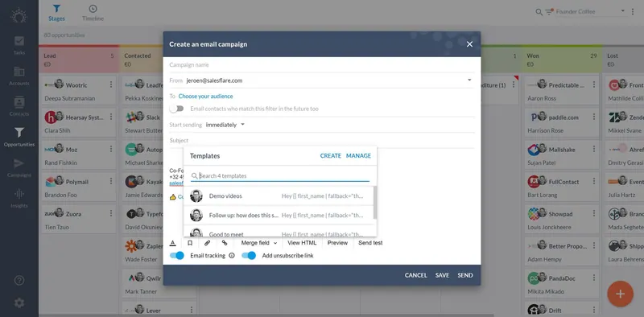Expand the Merge field dropdown

point(259,243)
